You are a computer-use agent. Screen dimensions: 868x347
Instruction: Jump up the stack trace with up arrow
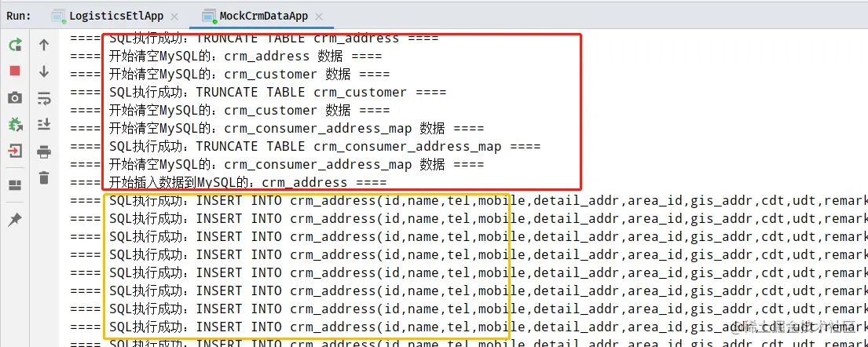tap(44, 45)
